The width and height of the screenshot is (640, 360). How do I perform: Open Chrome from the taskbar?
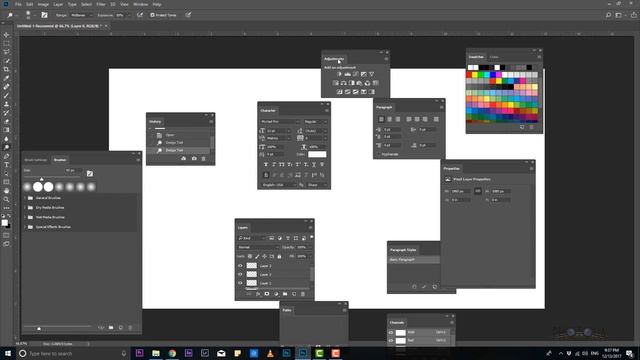tap(172, 353)
